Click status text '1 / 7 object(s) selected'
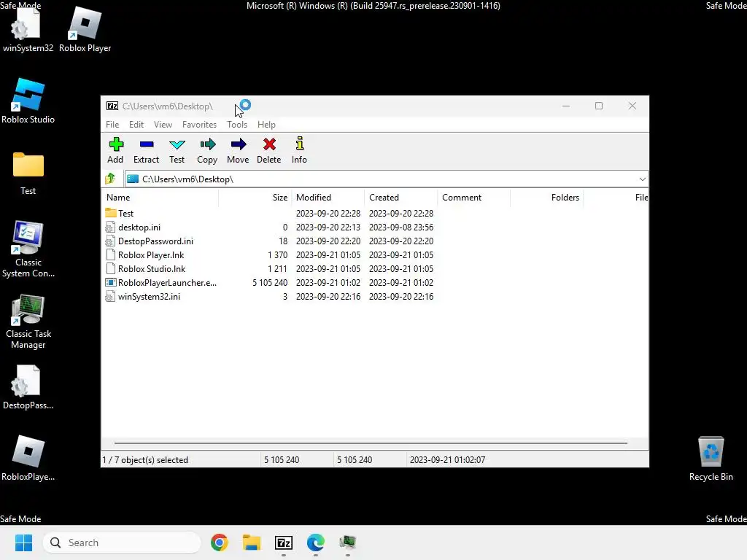The height and width of the screenshot is (560, 747). (x=145, y=459)
